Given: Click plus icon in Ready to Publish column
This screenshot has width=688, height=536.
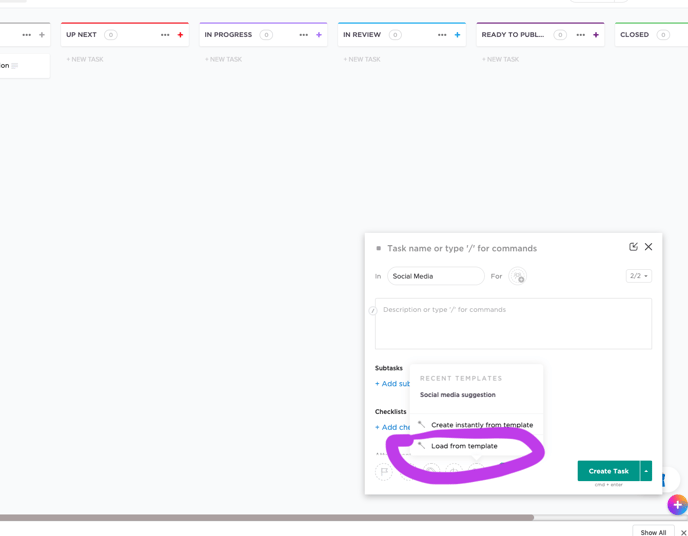Looking at the screenshot, I should [x=596, y=35].
